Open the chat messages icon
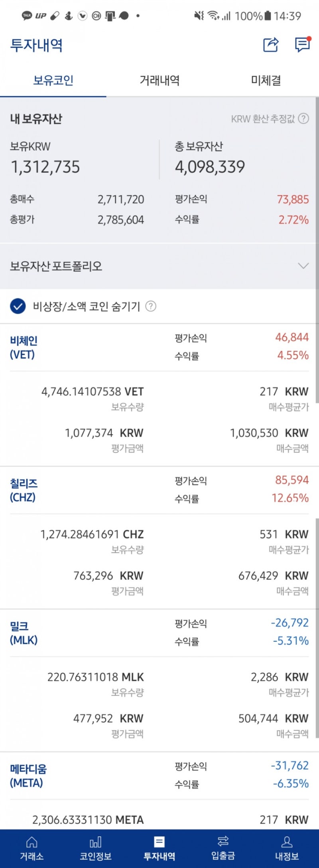 point(302,44)
